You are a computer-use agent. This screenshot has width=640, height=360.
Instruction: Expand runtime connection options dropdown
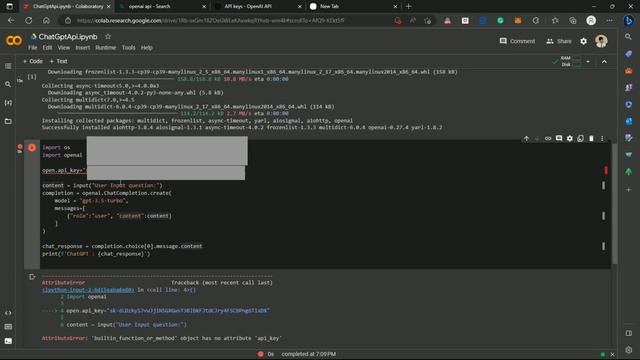coord(588,62)
